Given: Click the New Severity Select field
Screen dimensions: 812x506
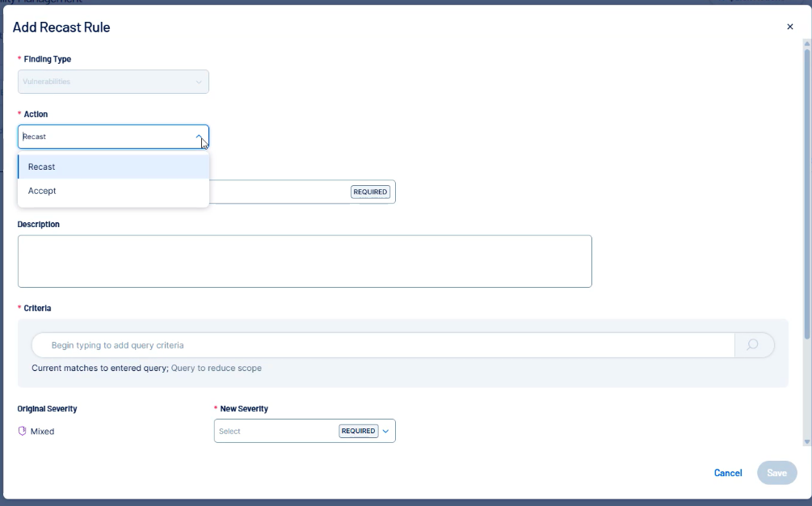Looking at the screenshot, I should pos(275,431).
